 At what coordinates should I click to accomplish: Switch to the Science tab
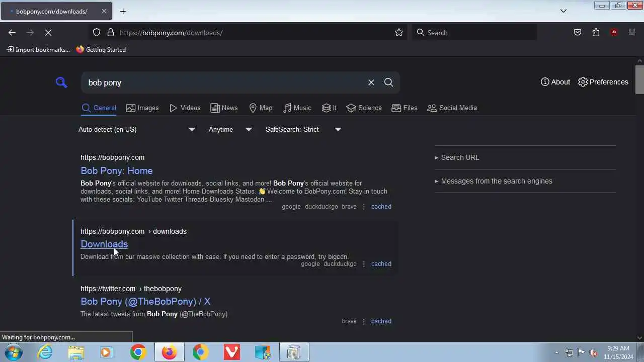pyautogui.click(x=364, y=108)
